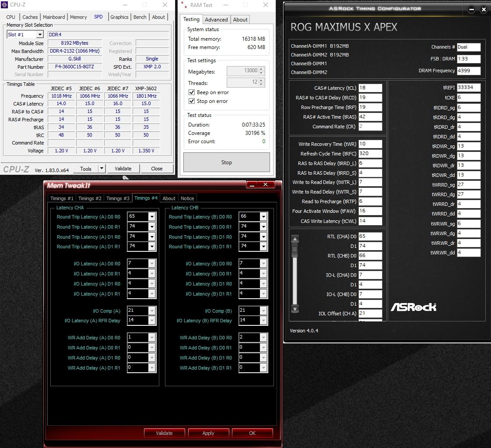This screenshot has width=491, height=448.
Task: Click the RAM Test app icon
Action: 184,5
